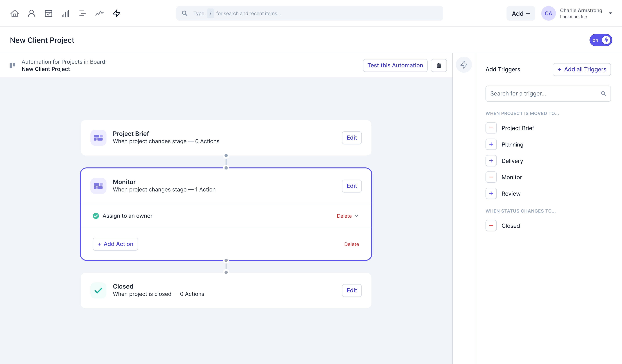Click Add all Triggers
Image resolution: width=622 pixels, height=364 pixels.
582,69
